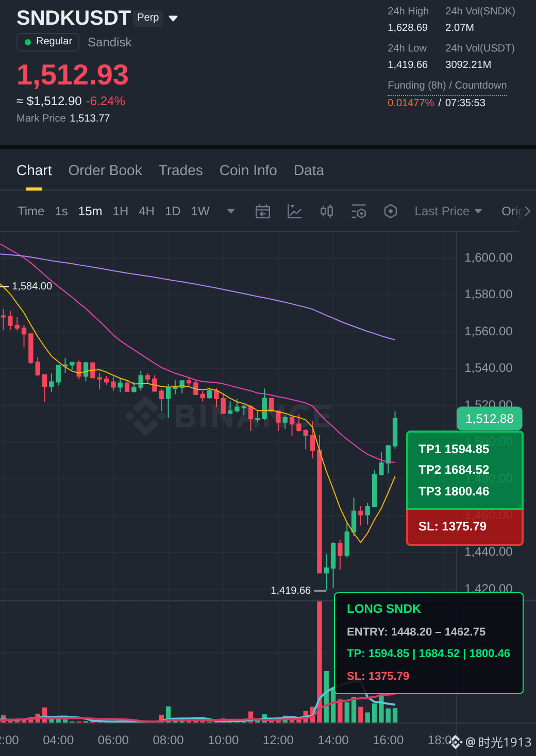
Task: Select the Time chart interval
Action: click(x=31, y=211)
